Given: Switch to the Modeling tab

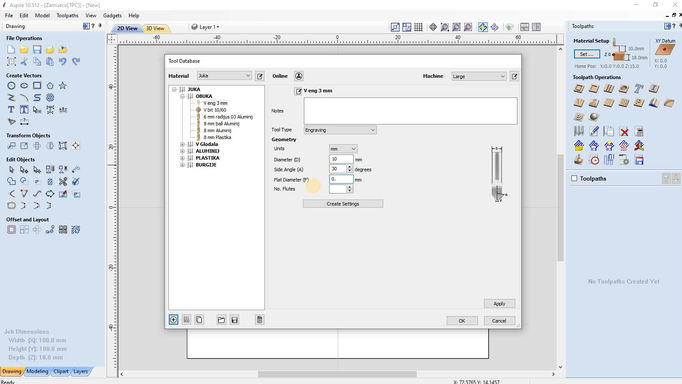Looking at the screenshot, I should [37, 371].
